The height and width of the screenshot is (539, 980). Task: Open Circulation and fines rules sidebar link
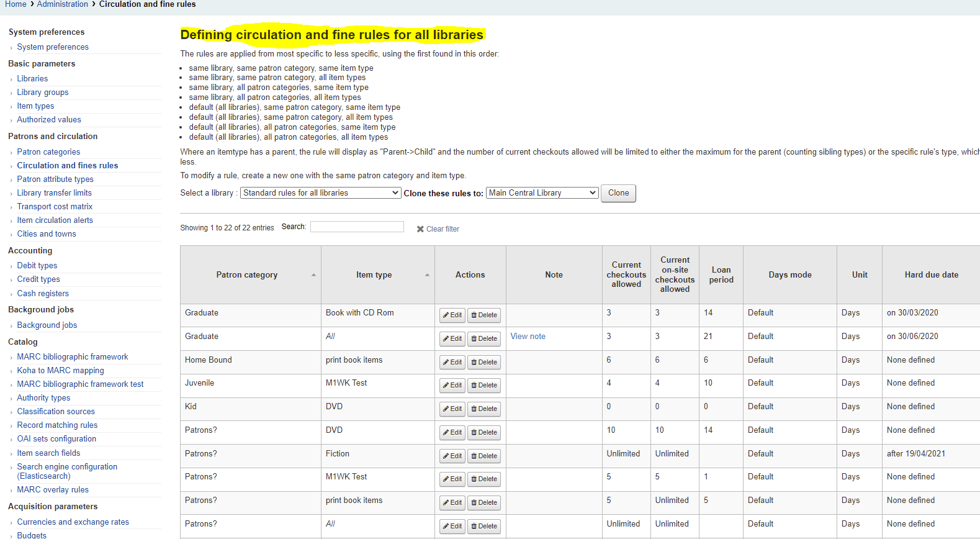tap(68, 166)
